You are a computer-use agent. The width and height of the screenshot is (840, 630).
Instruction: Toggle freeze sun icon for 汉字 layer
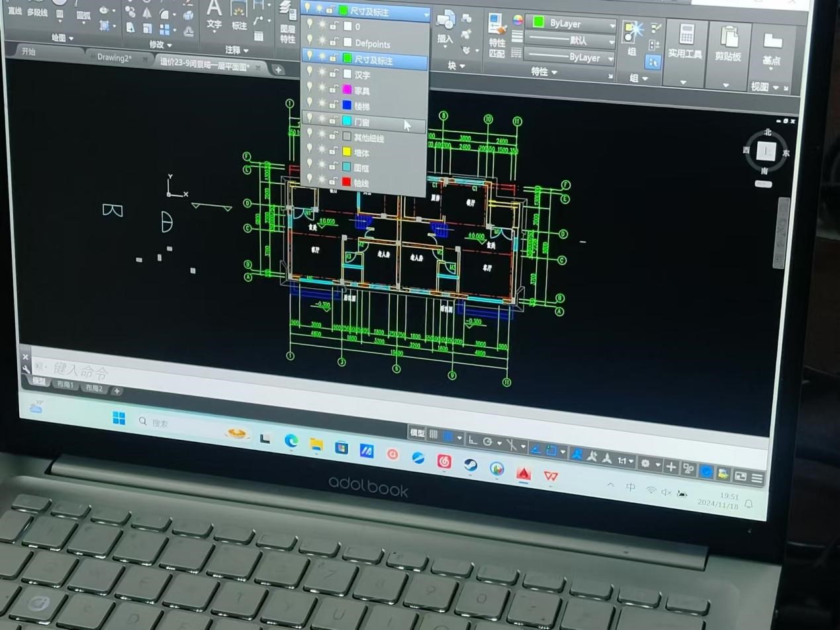click(321, 73)
